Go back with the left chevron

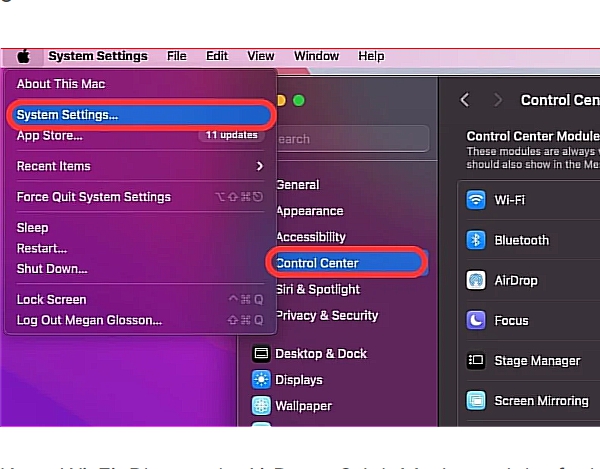coord(464,100)
